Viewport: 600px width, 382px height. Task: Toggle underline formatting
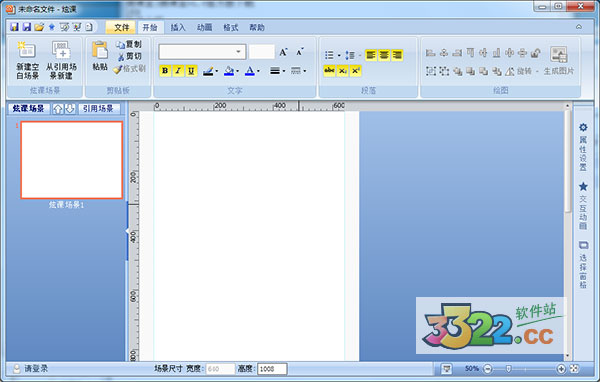(191, 71)
